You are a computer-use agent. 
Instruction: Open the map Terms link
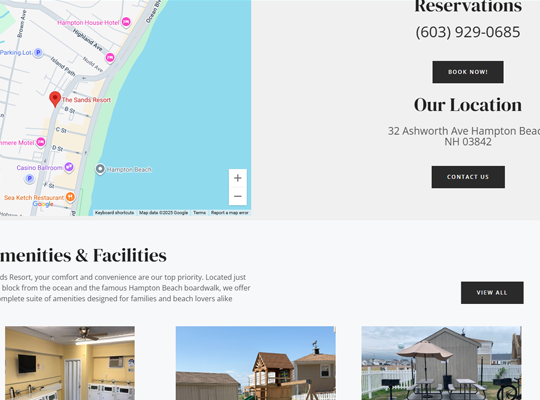click(199, 213)
